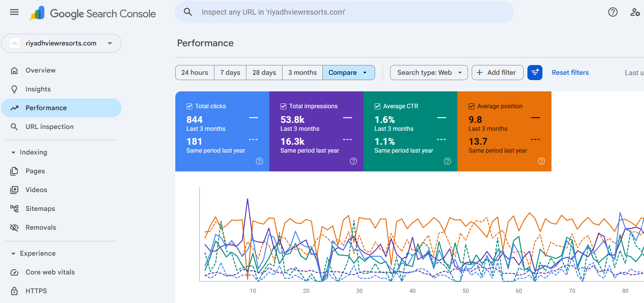This screenshot has width=644, height=303.
Task: Expand the Search type: Web dropdown
Action: (429, 73)
